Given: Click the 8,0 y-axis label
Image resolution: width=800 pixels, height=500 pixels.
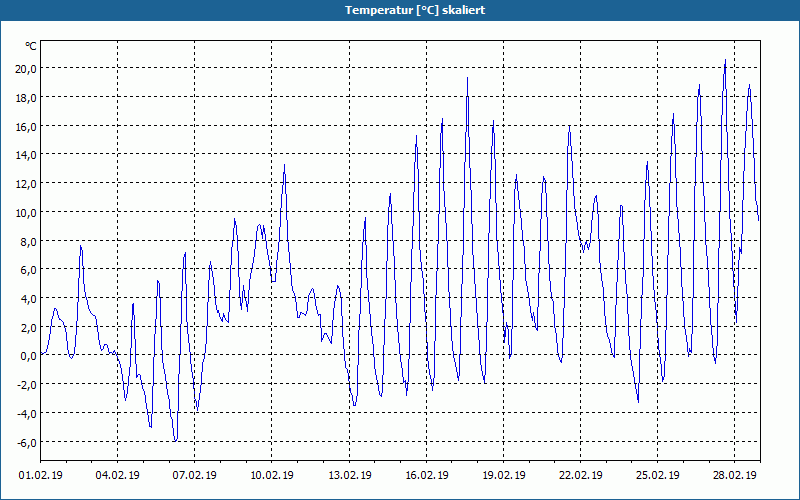Looking at the screenshot, I should pyautogui.click(x=28, y=241).
